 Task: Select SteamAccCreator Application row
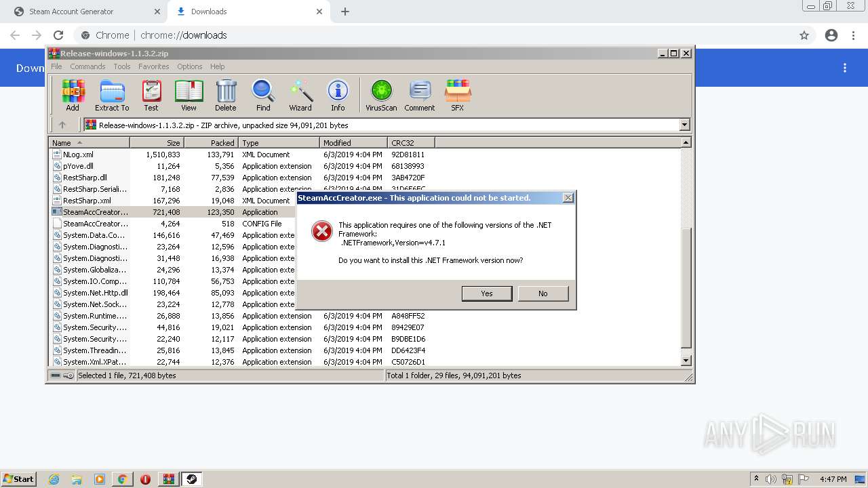173,212
